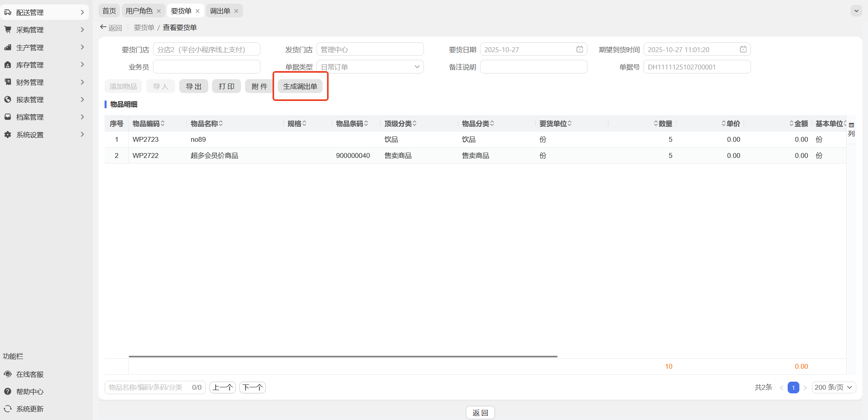Sort by 物品分类 column
The image size is (868, 420).
tap(492, 124)
